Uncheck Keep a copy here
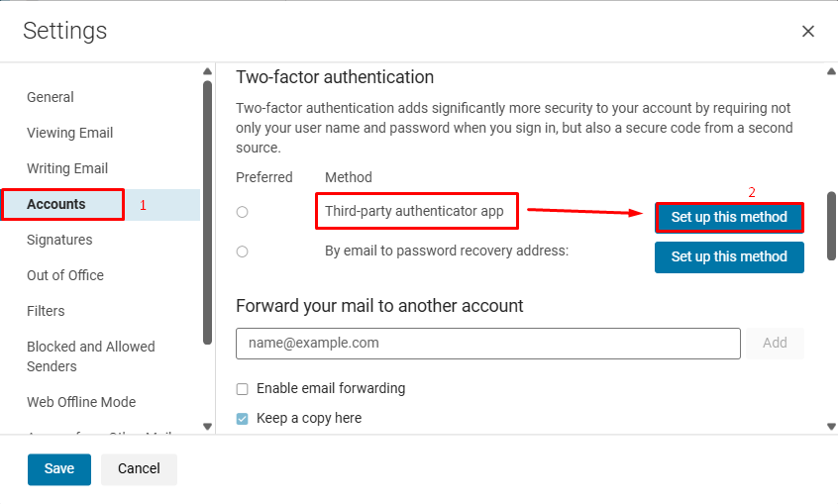Image resolution: width=838 pixels, height=504 pixels. point(243,419)
